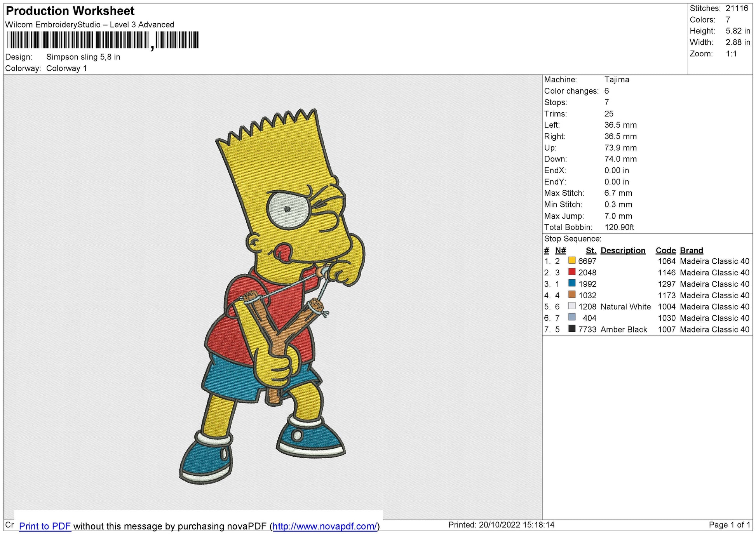Viewport: 756px width, 534px height.
Task: Click the St. stitches column header
Action: 591,250
